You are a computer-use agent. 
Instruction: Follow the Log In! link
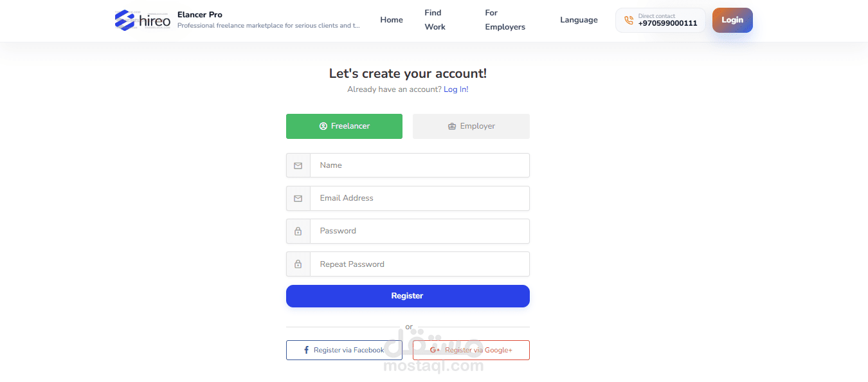[x=456, y=89]
